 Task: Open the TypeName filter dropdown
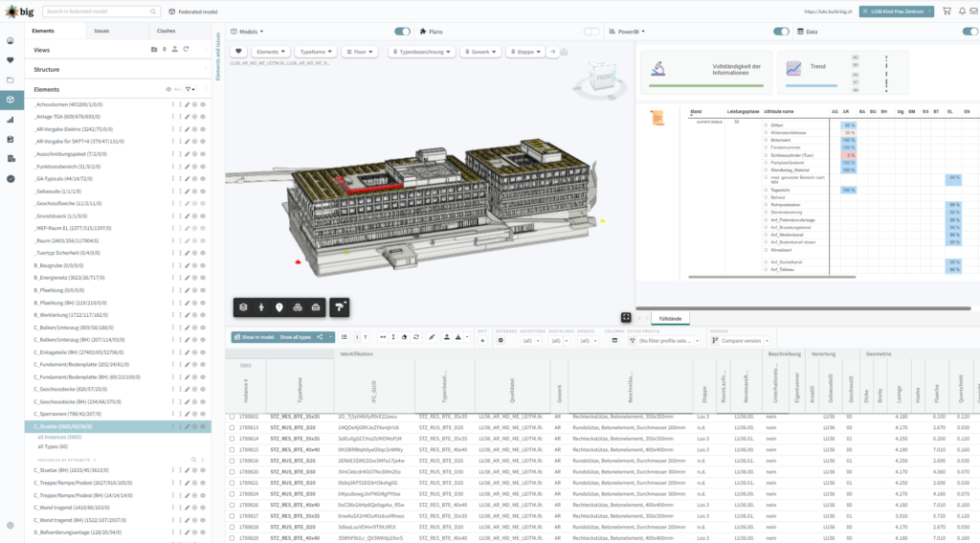pyautogui.click(x=315, y=52)
